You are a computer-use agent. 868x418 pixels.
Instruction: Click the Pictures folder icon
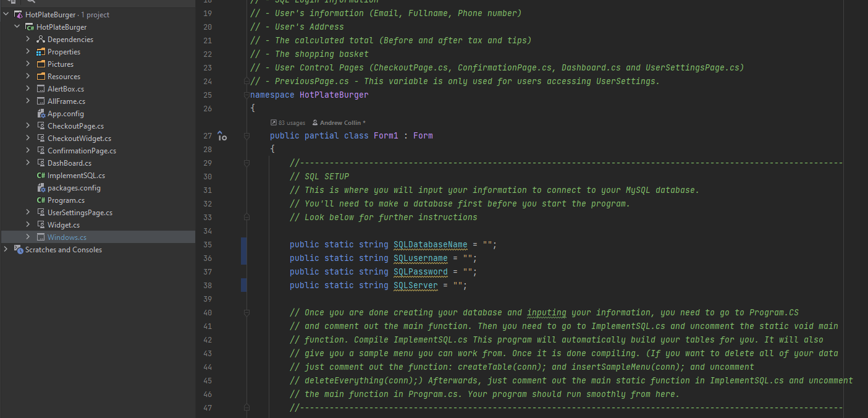click(x=41, y=64)
